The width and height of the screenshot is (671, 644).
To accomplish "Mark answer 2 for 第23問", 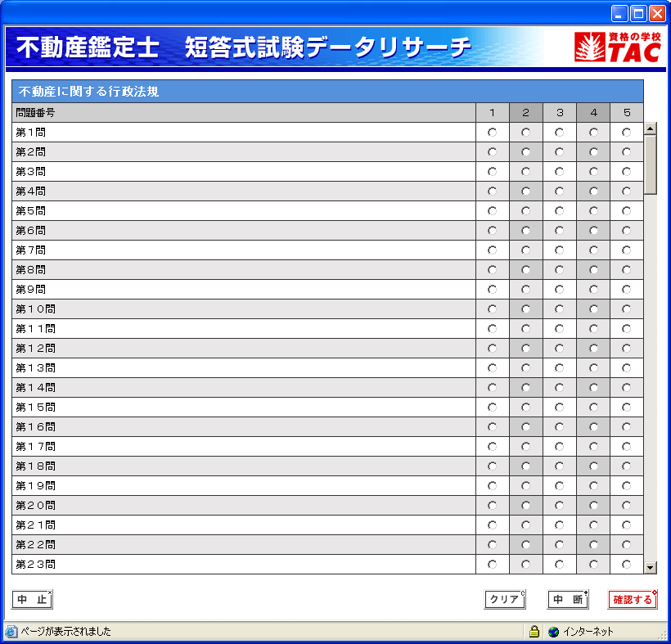I will [x=525, y=564].
